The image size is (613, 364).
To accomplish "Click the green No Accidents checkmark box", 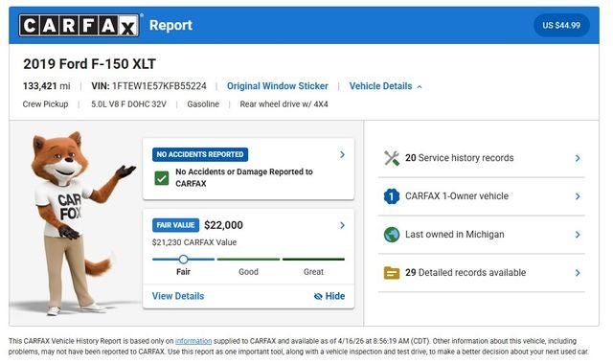I will point(162,178).
